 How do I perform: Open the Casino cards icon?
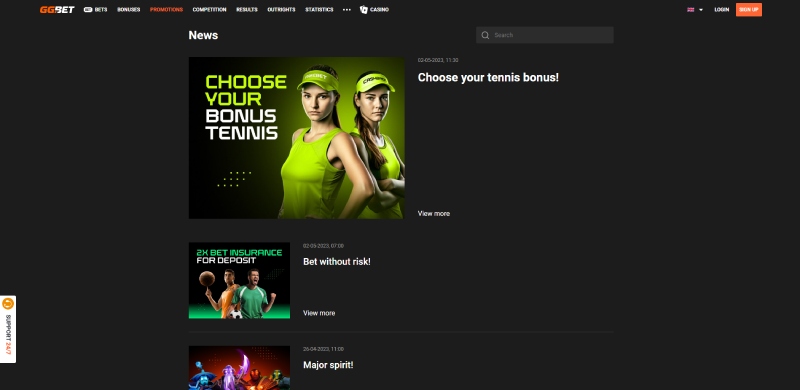coord(363,10)
